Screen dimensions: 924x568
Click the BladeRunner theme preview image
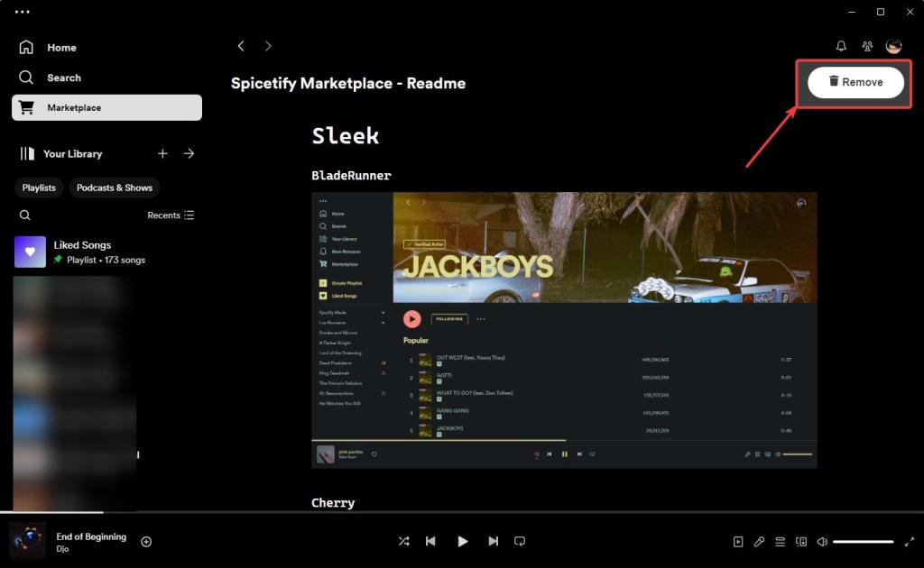click(564, 330)
